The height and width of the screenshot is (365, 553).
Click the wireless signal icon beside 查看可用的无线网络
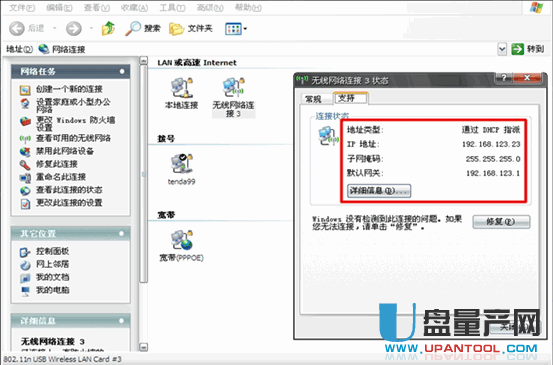coord(25,139)
